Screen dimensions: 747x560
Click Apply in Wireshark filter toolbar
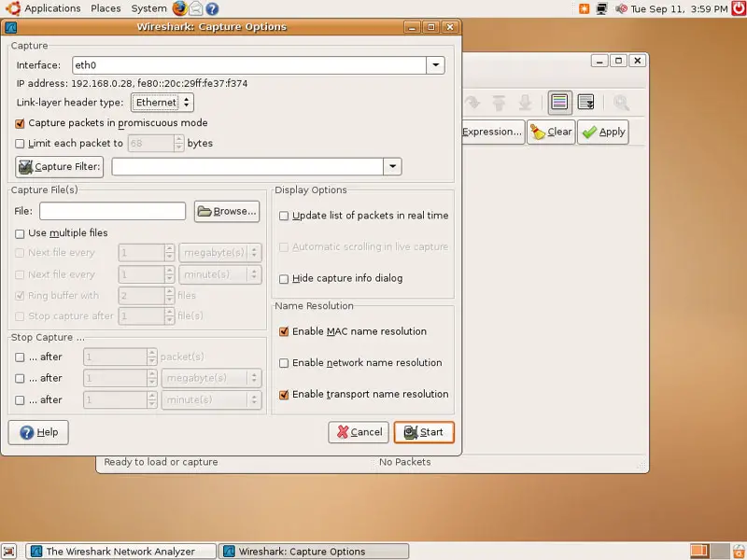603,132
